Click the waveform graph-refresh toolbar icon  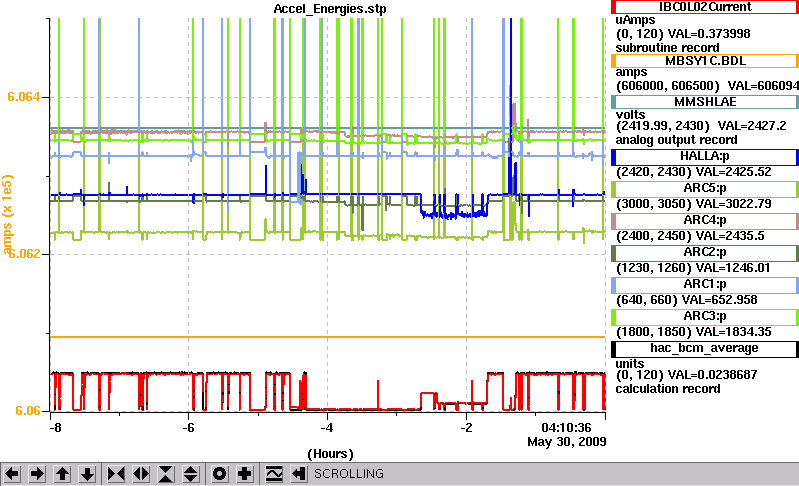[274, 474]
